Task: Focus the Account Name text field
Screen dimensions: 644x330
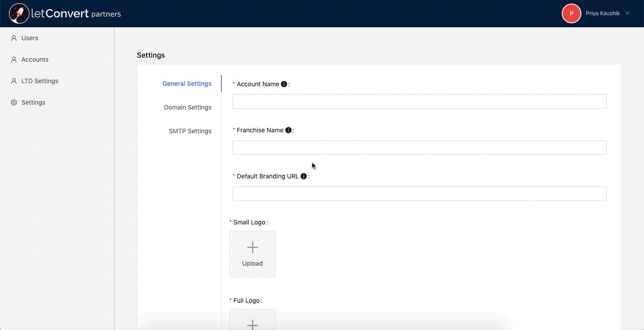Action: 419,102
